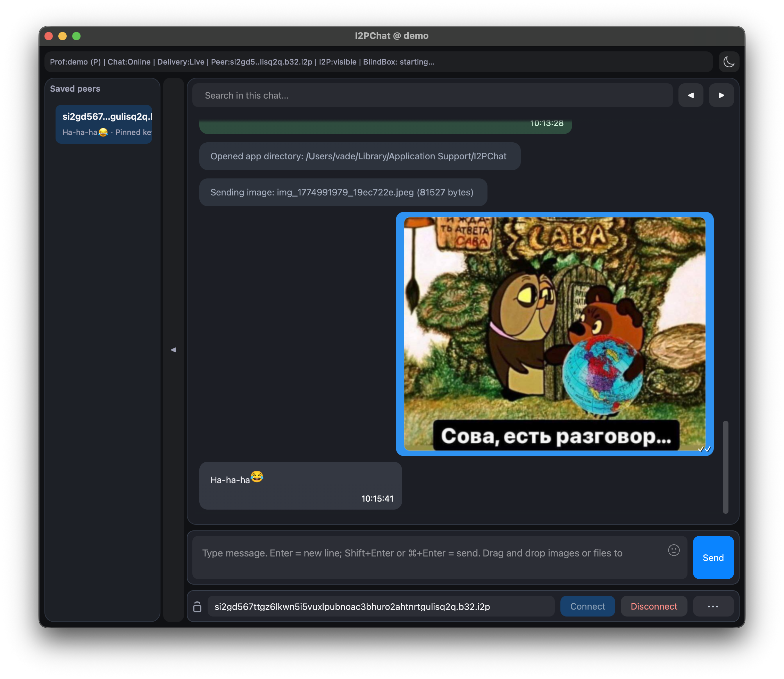Click the profile status bar text
The image size is (784, 679).
coord(242,62)
